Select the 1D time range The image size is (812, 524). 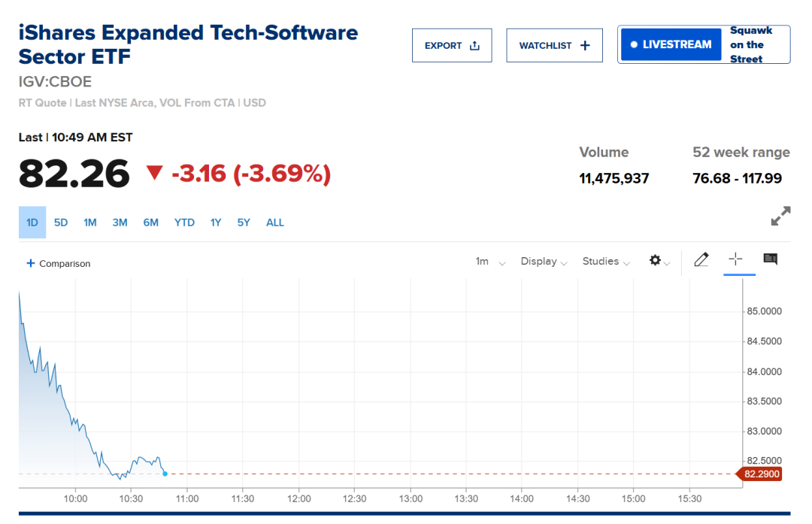pyautogui.click(x=32, y=223)
